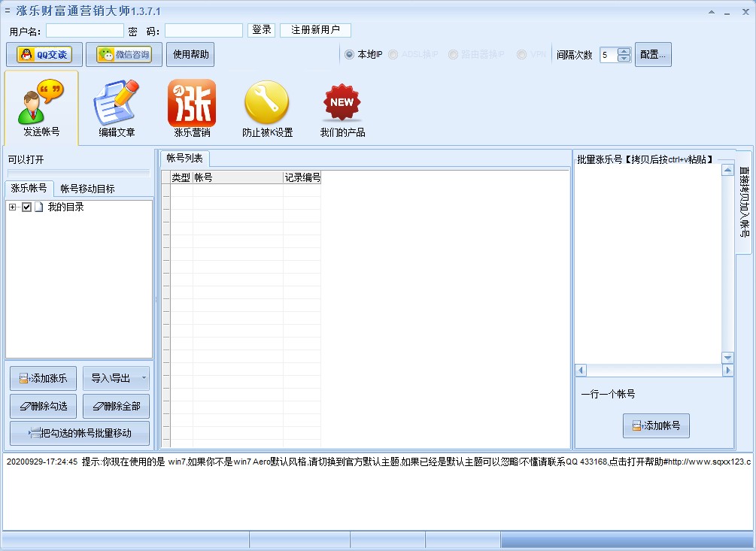Viewport: 756px width, 551px height.
Task: Open 防止被K设置 wrench settings icon
Action: pyautogui.click(x=267, y=109)
